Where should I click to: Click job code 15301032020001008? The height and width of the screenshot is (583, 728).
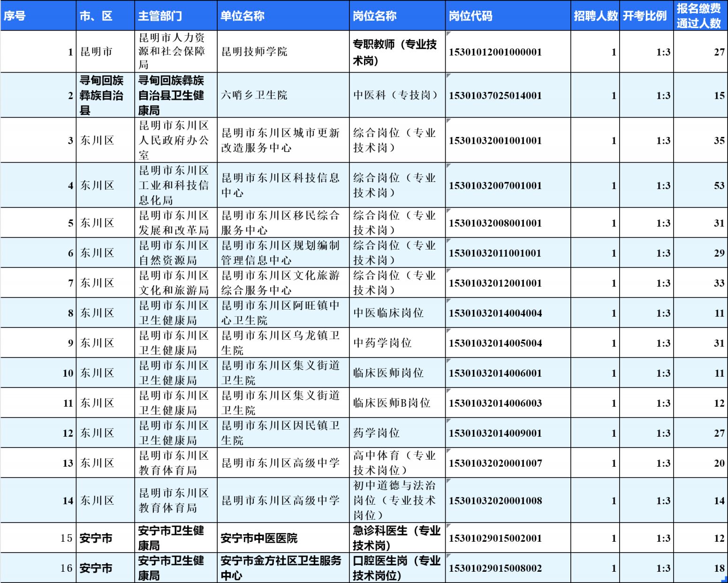pyautogui.click(x=508, y=500)
